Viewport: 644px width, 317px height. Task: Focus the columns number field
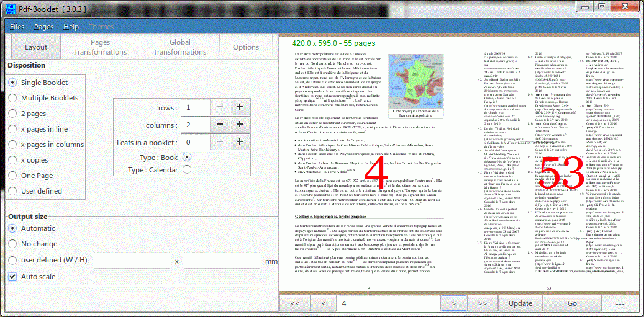[196, 124]
